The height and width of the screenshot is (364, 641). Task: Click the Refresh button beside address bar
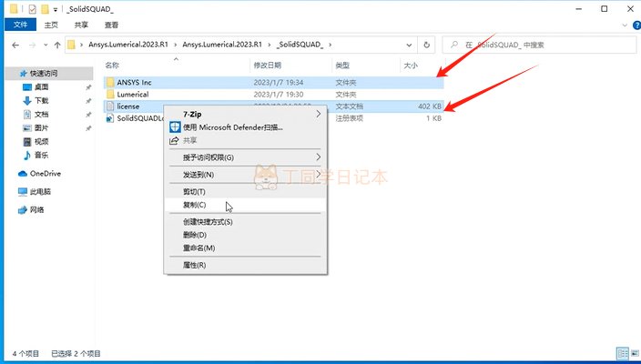click(426, 45)
